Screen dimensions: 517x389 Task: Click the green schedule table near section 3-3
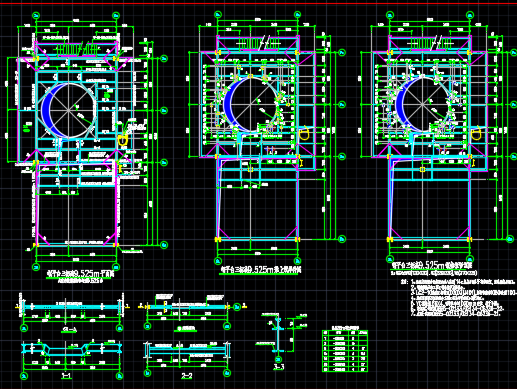coord(345,351)
